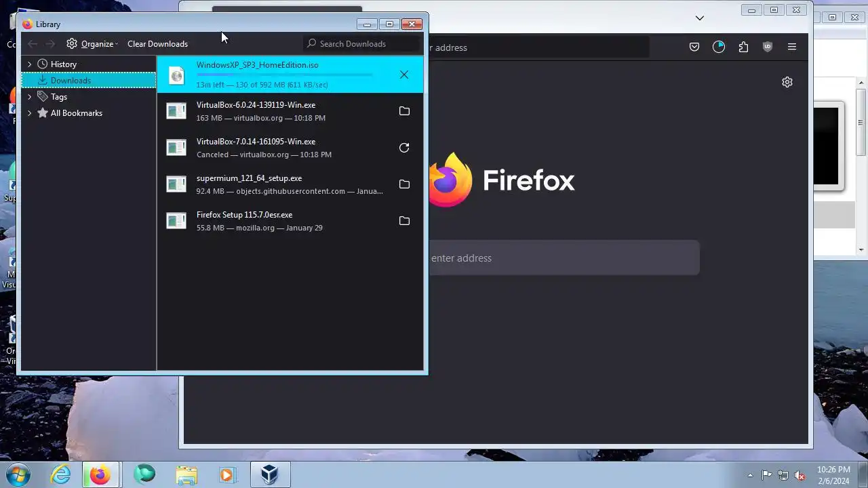Expand the History tree node

click(x=29, y=64)
